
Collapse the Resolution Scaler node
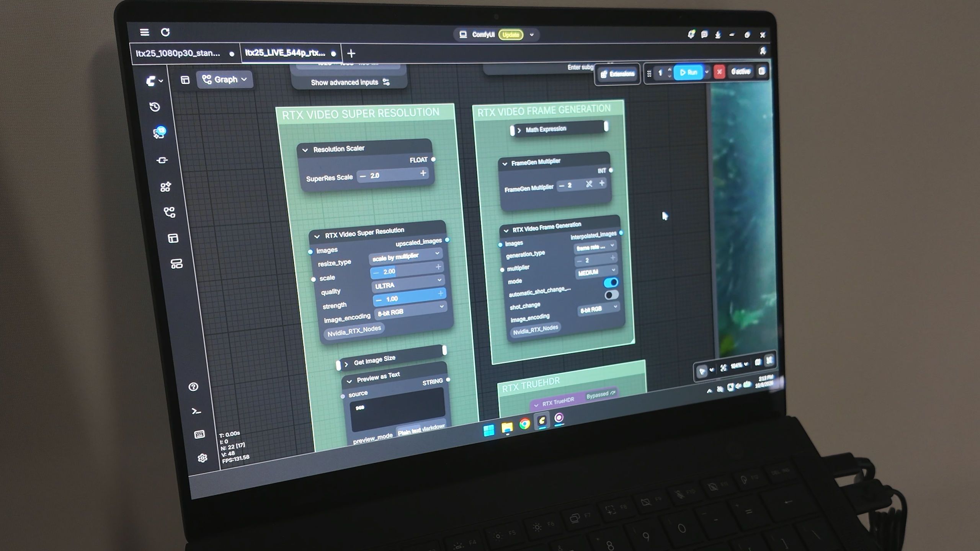coord(305,150)
